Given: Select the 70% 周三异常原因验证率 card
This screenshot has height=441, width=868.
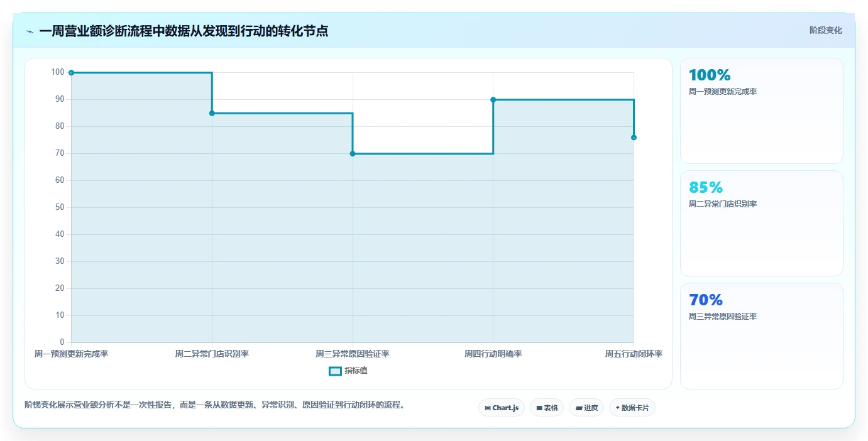Looking at the screenshot, I should 762,336.
